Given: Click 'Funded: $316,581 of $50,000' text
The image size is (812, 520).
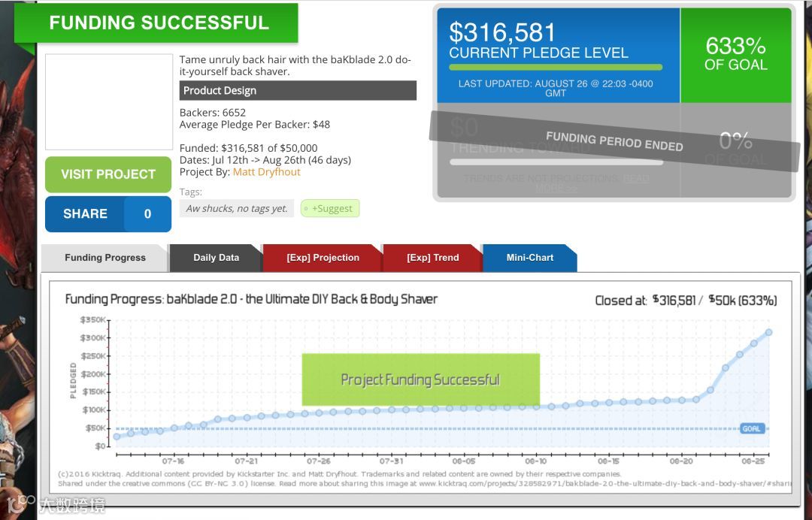Looking at the screenshot, I should [x=249, y=148].
